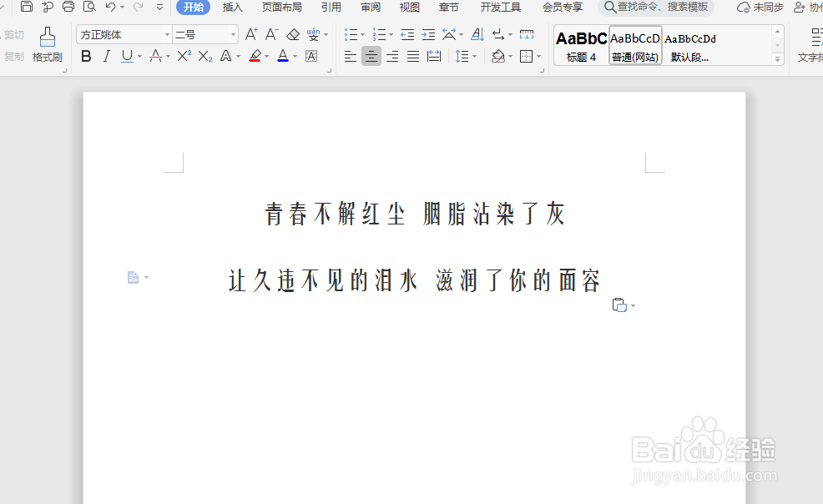Image resolution: width=823 pixels, height=504 pixels.
Task: Open the 审阅 ribbon tab
Action: [x=370, y=8]
